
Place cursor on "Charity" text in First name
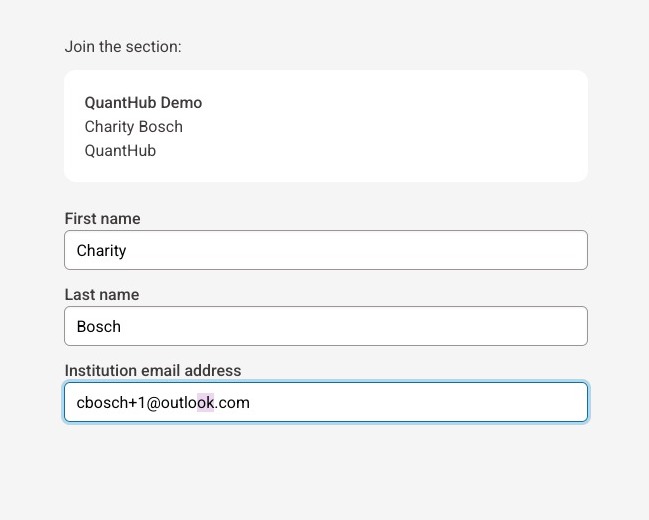(x=101, y=250)
